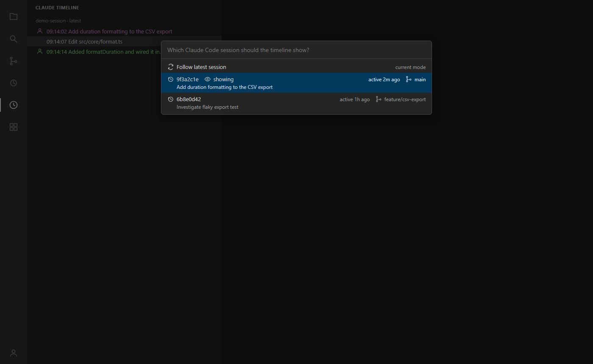This screenshot has height=364, width=593.
Task: Click the branch icon next to main
Action: (x=409, y=80)
